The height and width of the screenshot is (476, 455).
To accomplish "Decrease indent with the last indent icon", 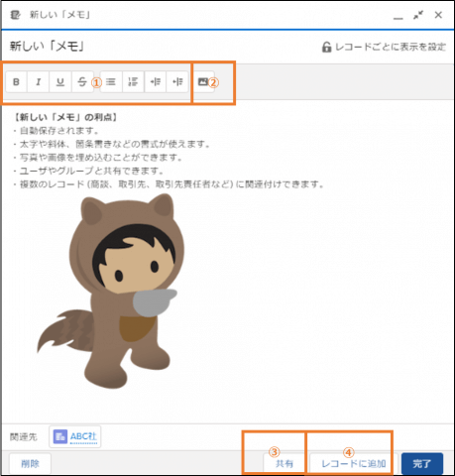I will 177,81.
